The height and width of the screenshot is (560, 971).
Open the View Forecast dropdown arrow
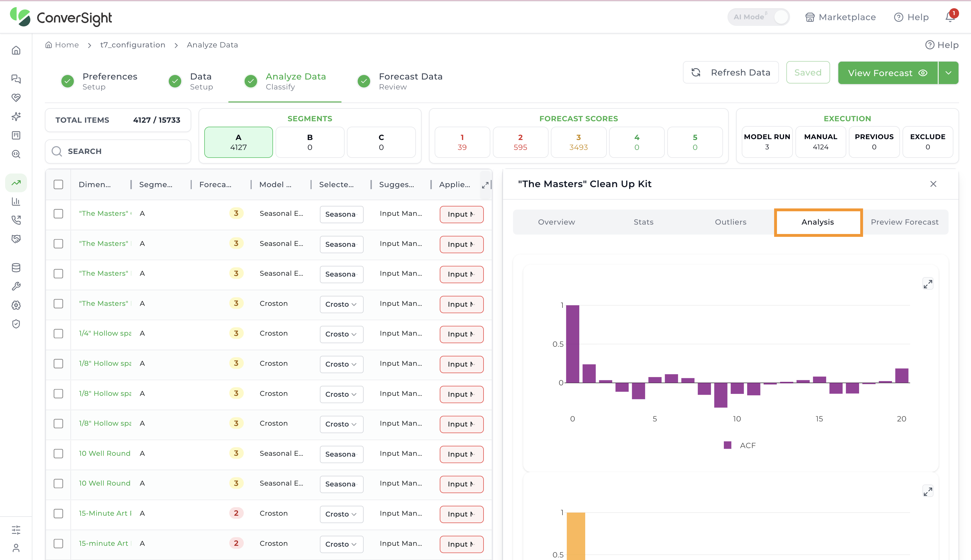click(948, 73)
